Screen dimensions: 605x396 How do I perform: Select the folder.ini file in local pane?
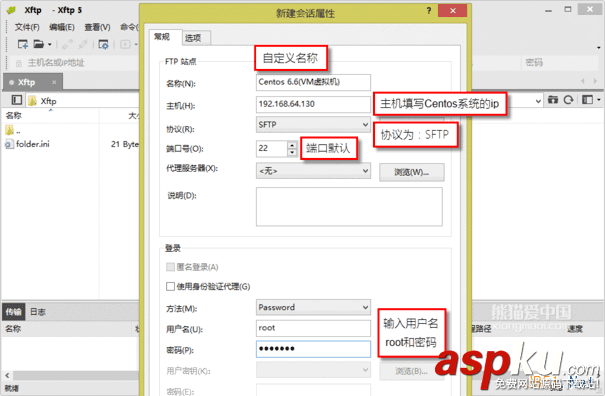27,144
